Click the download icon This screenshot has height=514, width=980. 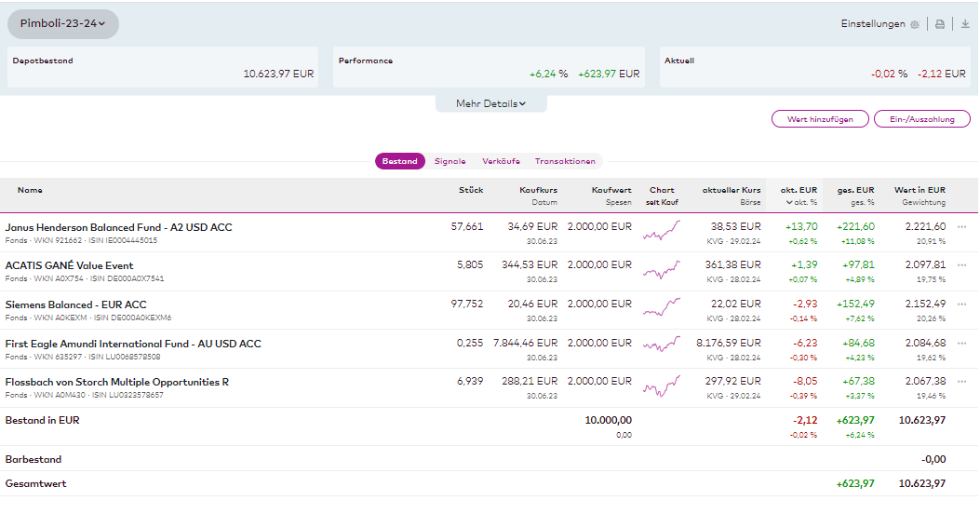click(965, 24)
